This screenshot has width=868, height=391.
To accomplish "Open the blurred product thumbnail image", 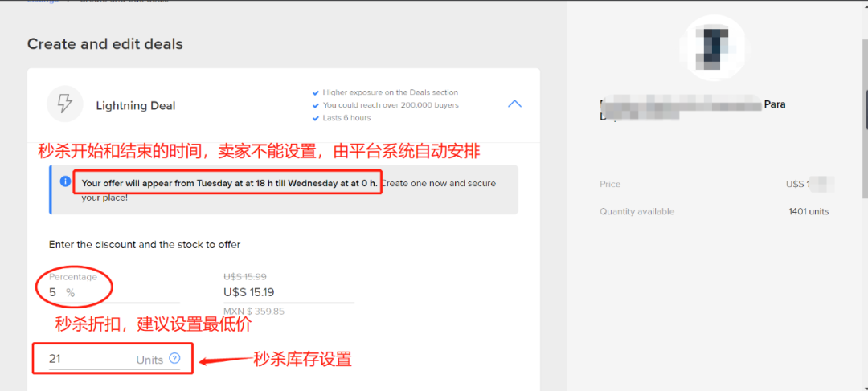I will click(714, 48).
